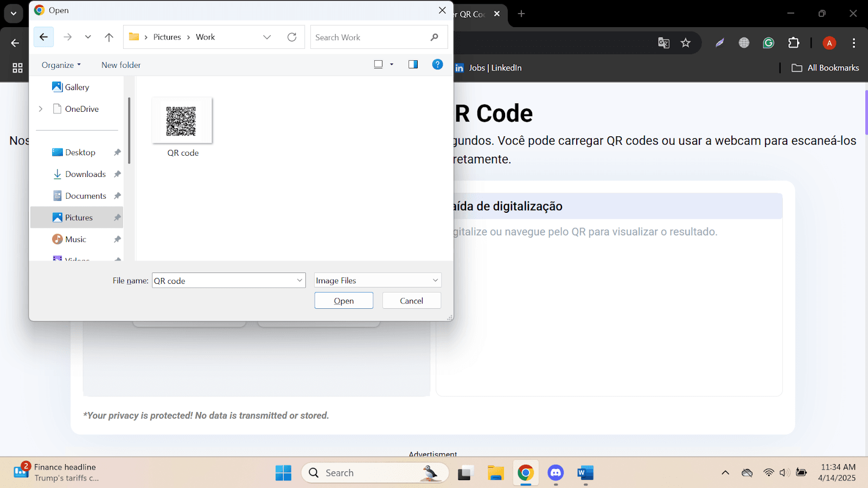Open Desktop from quick access

point(74,153)
